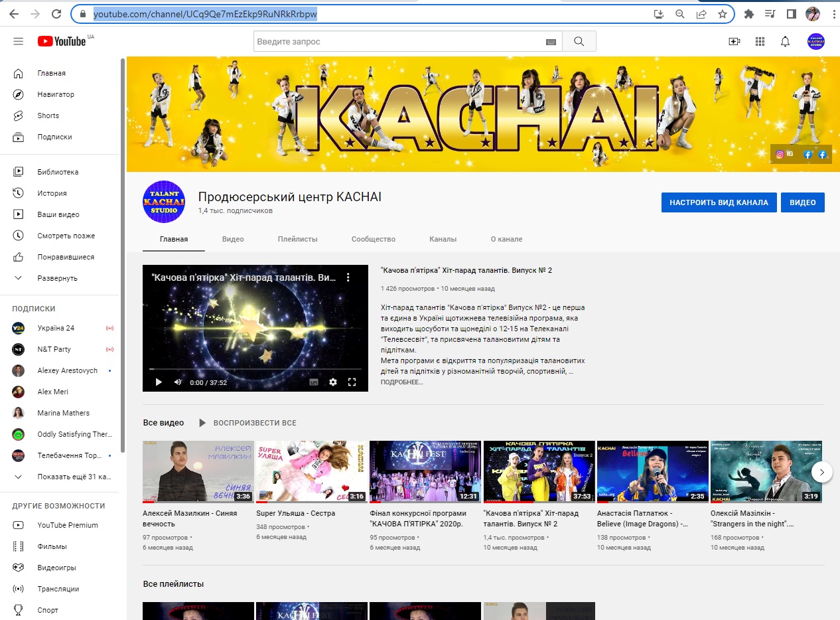Click the magnifier search button
This screenshot has width=840, height=620.
(579, 41)
